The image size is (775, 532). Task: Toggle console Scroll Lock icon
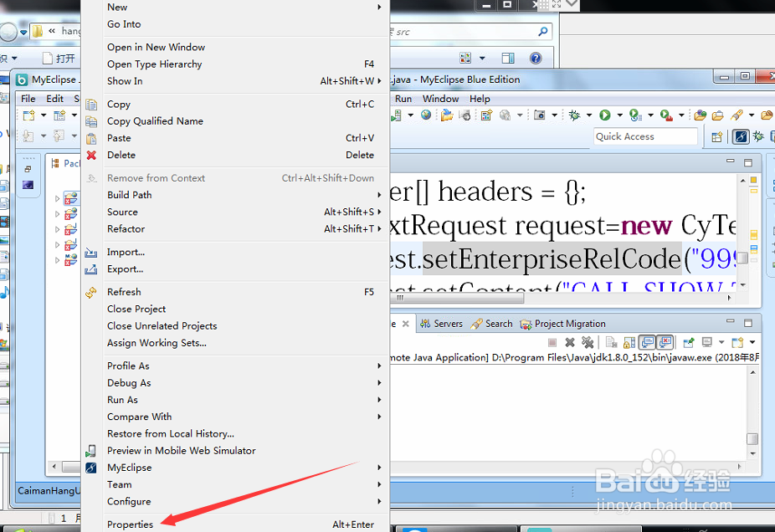(x=629, y=342)
